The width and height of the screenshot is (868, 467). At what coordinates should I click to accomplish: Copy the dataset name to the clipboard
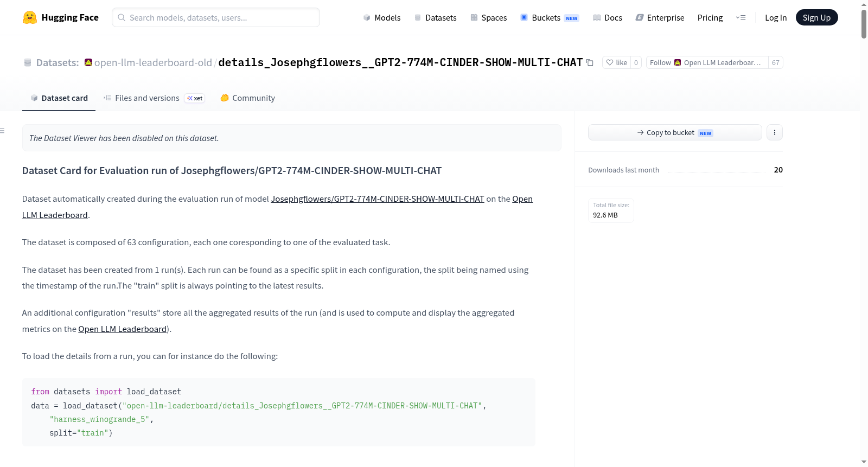(x=590, y=63)
